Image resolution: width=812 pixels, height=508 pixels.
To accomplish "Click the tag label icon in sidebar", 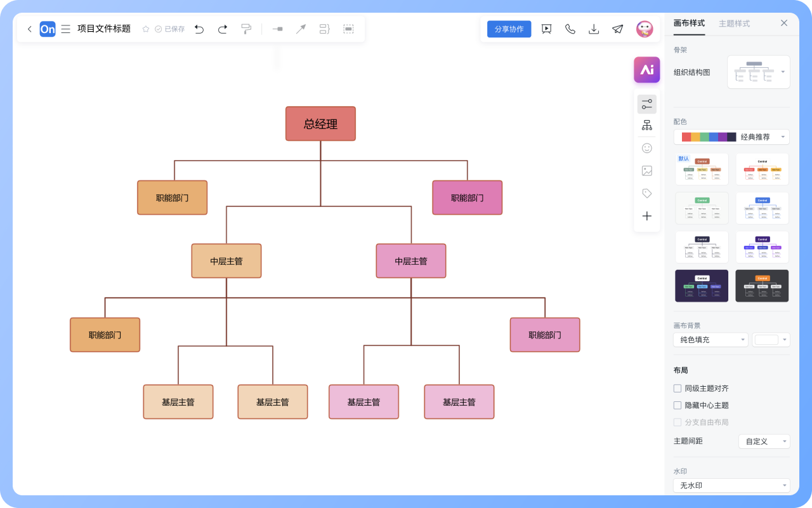I will click(646, 193).
